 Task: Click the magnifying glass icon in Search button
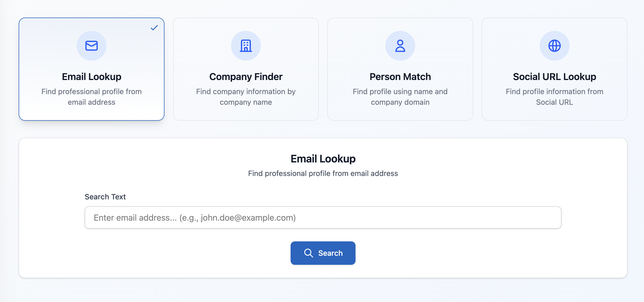tap(308, 253)
